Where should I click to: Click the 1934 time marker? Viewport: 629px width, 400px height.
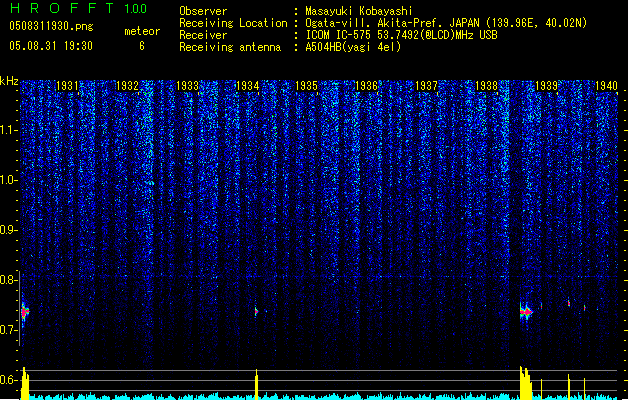(248, 85)
